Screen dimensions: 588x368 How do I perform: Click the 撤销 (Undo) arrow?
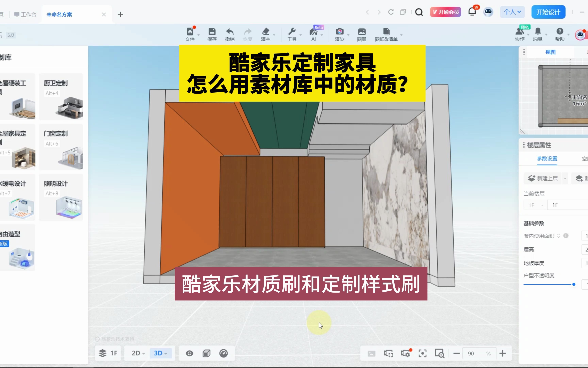coord(230,32)
